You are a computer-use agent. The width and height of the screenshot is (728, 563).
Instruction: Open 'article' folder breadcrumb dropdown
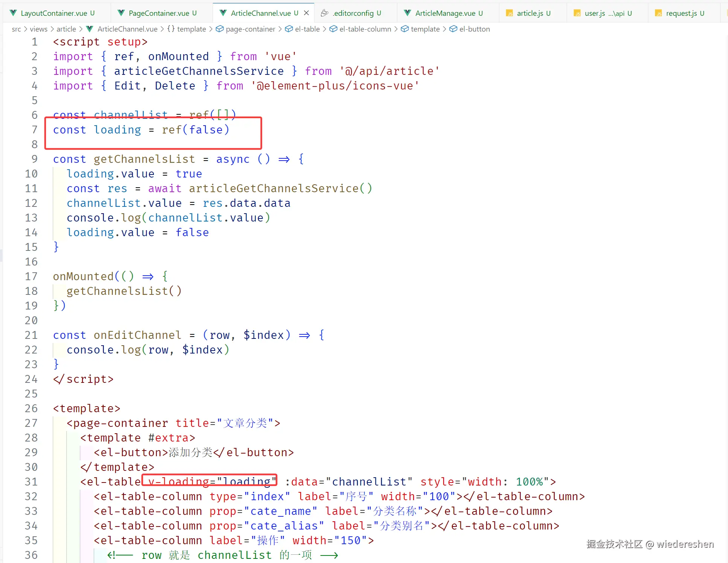pos(66,29)
